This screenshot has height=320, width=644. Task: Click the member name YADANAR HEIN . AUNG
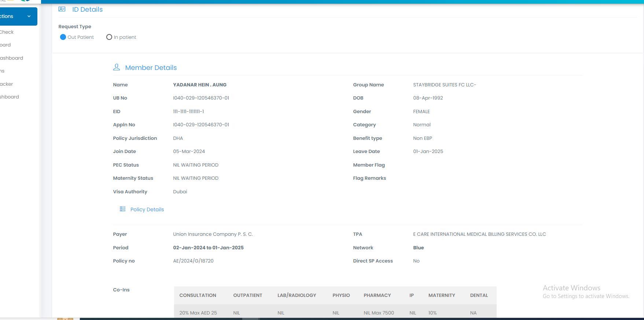tap(200, 85)
